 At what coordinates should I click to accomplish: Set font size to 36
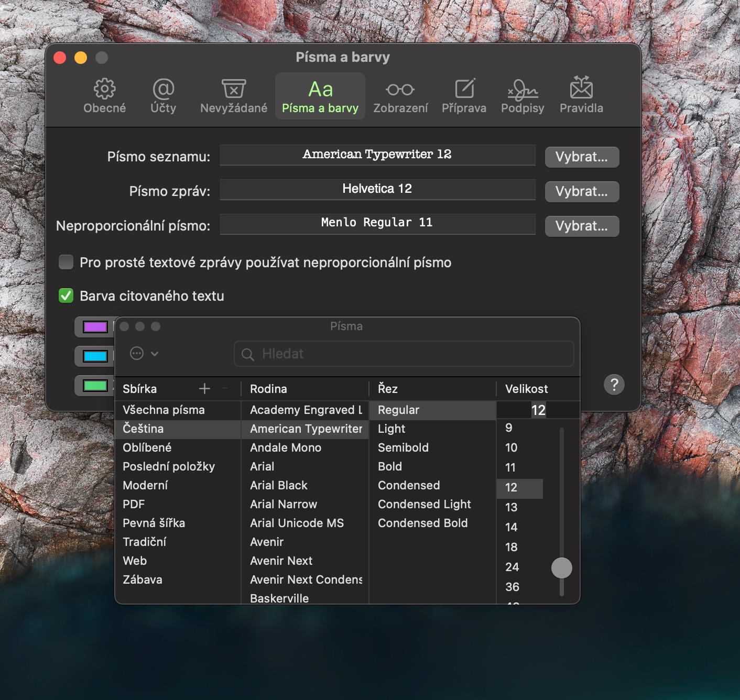[x=520, y=587]
